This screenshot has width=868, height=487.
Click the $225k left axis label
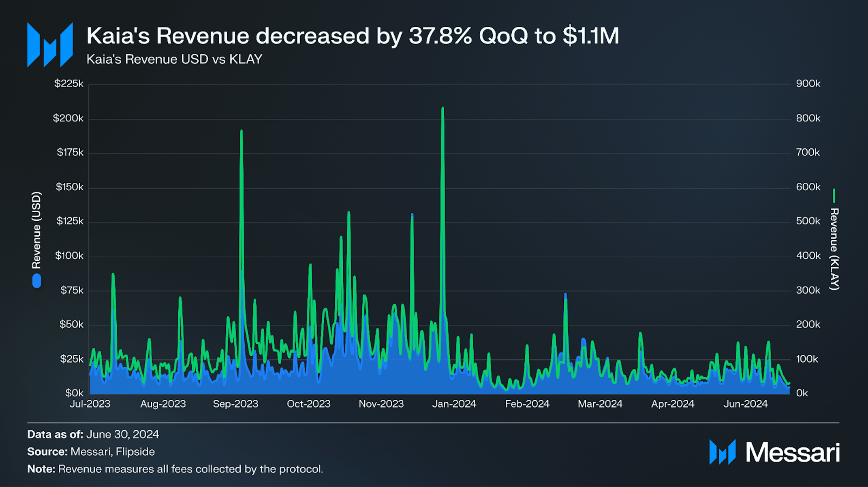68,83
